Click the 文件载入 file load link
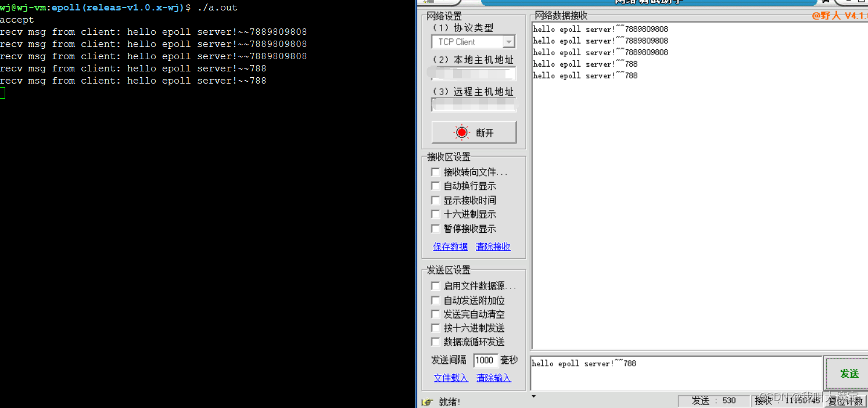The height and width of the screenshot is (408, 868). pyautogui.click(x=450, y=378)
